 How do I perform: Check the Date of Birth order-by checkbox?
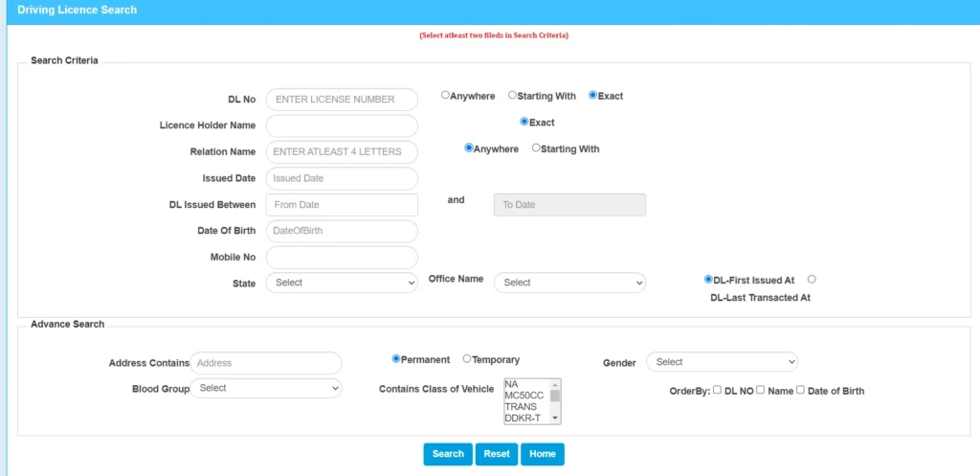click(x=801, y=390)
